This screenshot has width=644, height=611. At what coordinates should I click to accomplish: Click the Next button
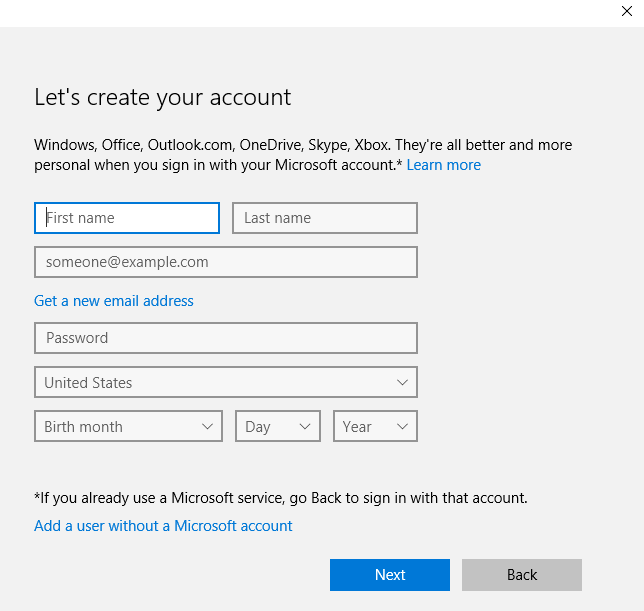click(390, 575)
